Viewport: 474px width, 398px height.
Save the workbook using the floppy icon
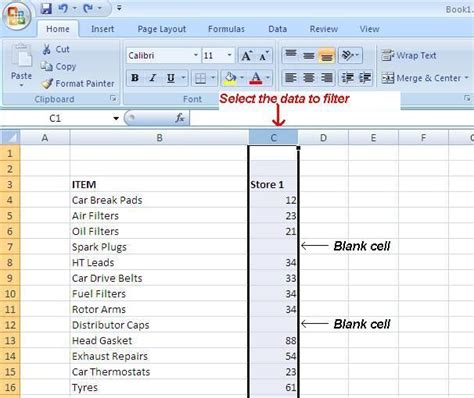46,8
